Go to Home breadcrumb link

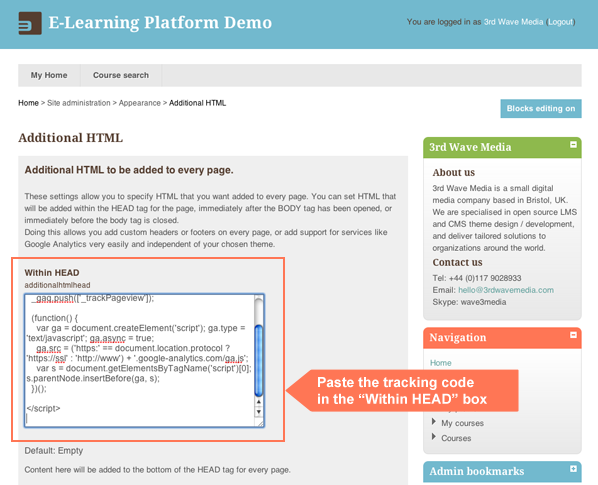[x=28, y=103]
